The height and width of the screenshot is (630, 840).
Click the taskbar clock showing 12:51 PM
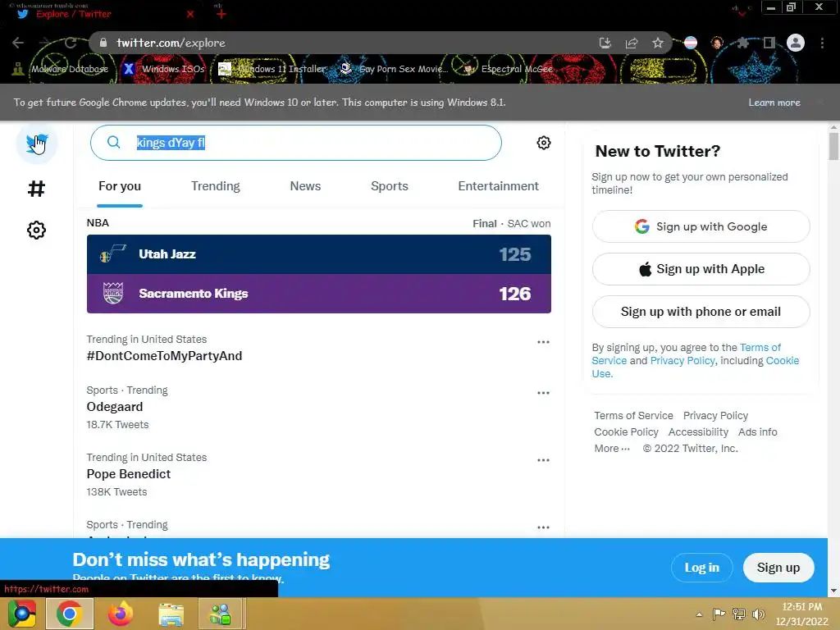[x=802, y=614]
